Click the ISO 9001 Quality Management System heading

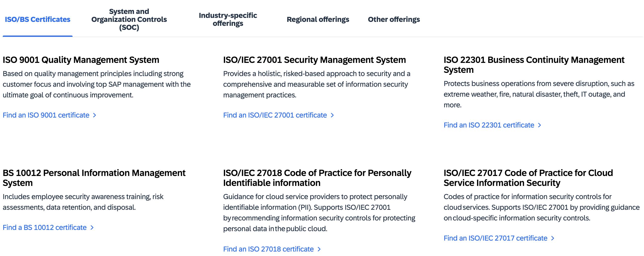(x=81, y=60)
